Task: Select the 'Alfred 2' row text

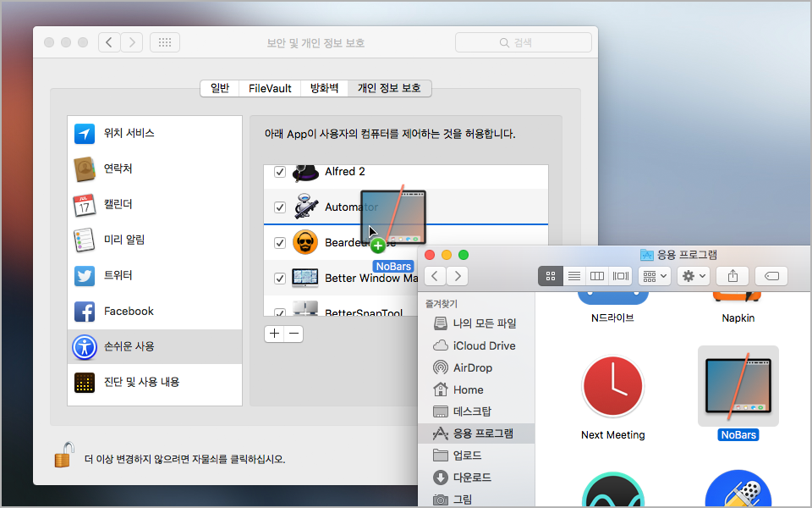Action: [x=345, y=172]
